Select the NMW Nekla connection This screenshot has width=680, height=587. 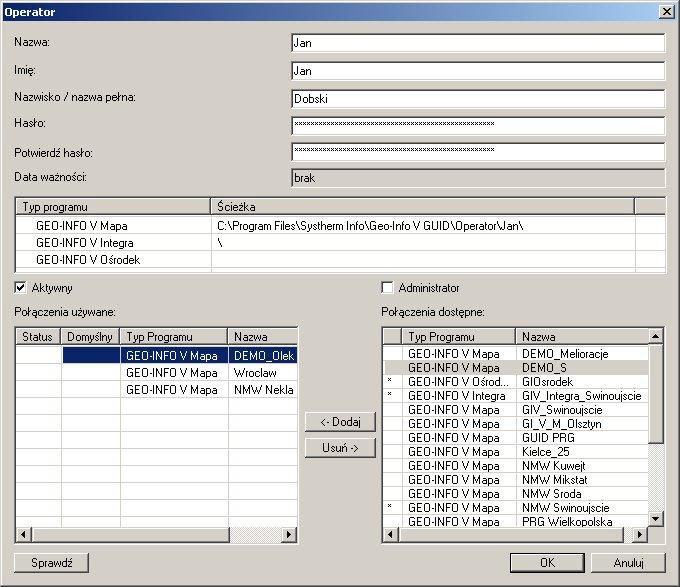(157, 389)
